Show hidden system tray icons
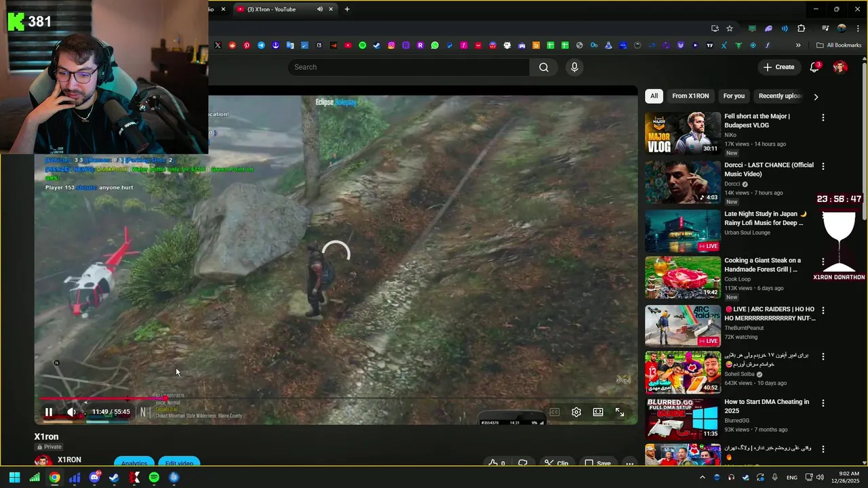 click(703, 477)
